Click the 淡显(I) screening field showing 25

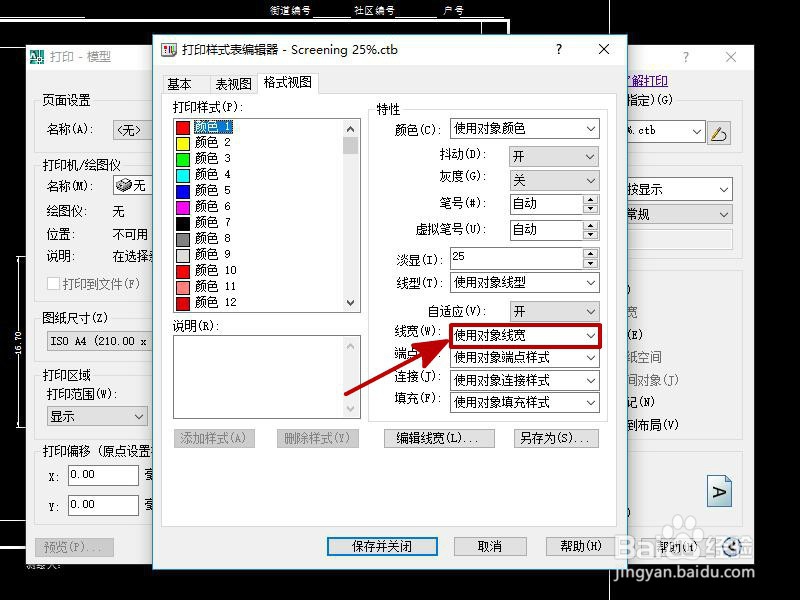[517, 258]
